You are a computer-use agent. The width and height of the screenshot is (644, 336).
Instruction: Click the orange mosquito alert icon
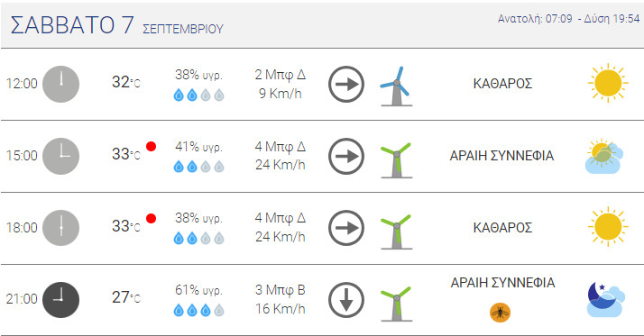[x=501, y=313]
